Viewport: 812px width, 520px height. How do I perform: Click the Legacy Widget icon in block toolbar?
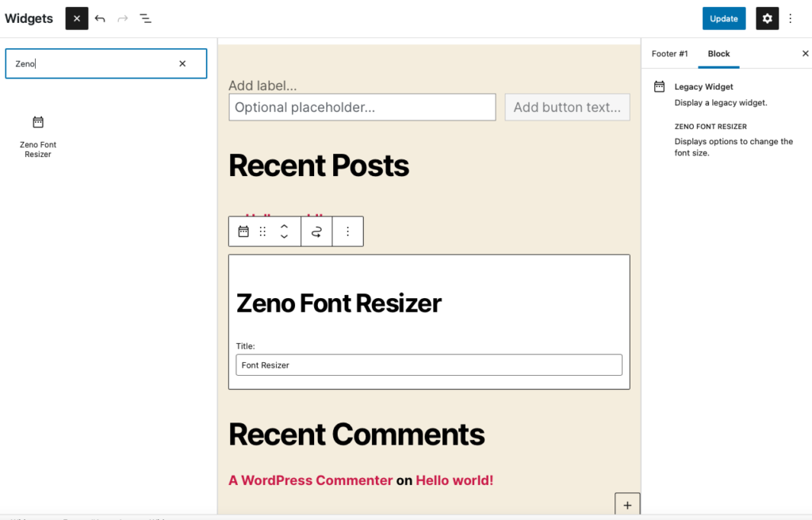click(243, 231)
